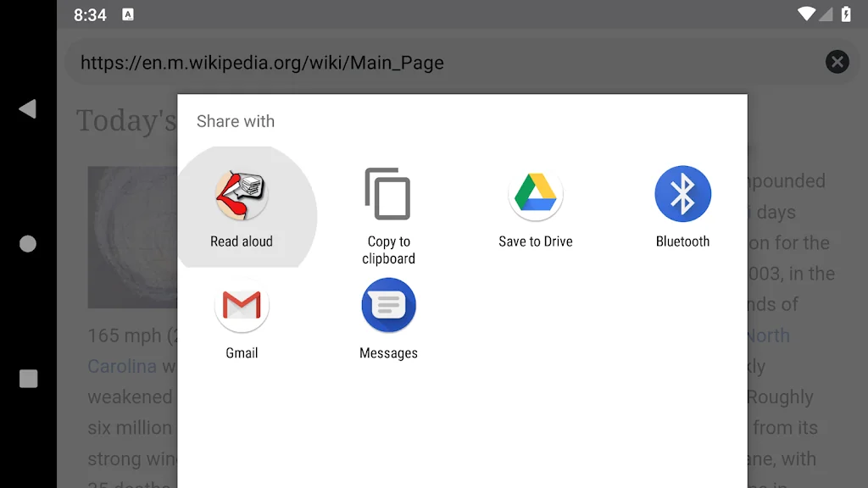Image resolution: width=868 pixels, height=488 pixels.
Task: Share via Bluetooth icon
Action: [682, 194]
